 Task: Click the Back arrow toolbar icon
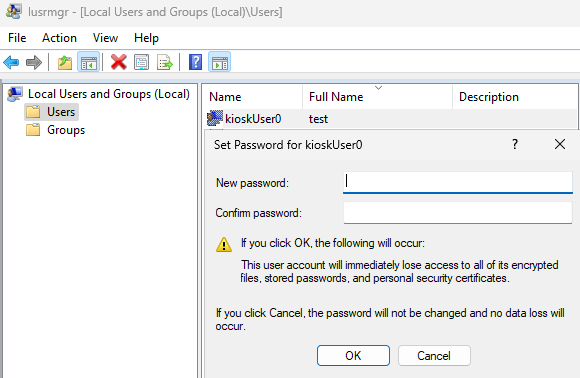(11, 62)
